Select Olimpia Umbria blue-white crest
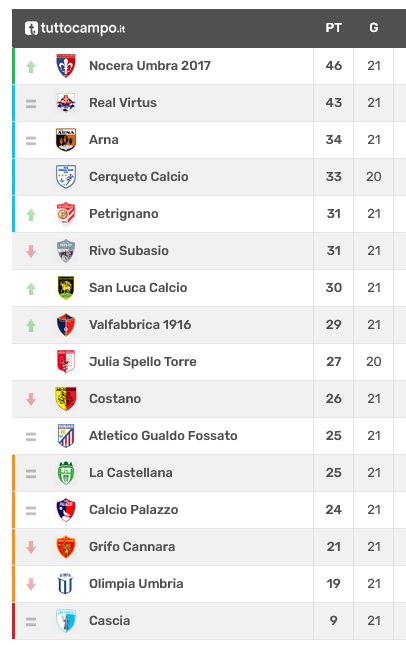Image resolution: width=406 pixels, height=652 pixels. tap(66, 584)
